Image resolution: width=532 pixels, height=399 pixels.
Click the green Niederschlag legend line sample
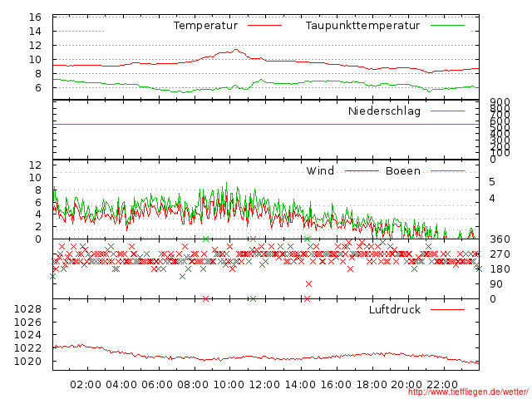447,111
